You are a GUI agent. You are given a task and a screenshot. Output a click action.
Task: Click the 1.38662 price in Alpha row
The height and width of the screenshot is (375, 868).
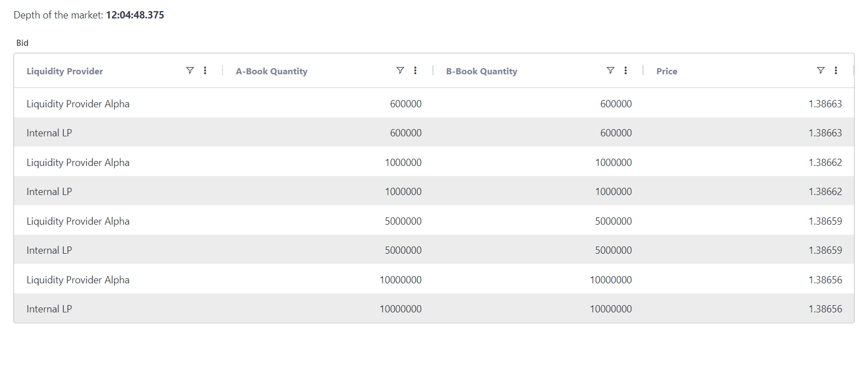tap(825, 163)
